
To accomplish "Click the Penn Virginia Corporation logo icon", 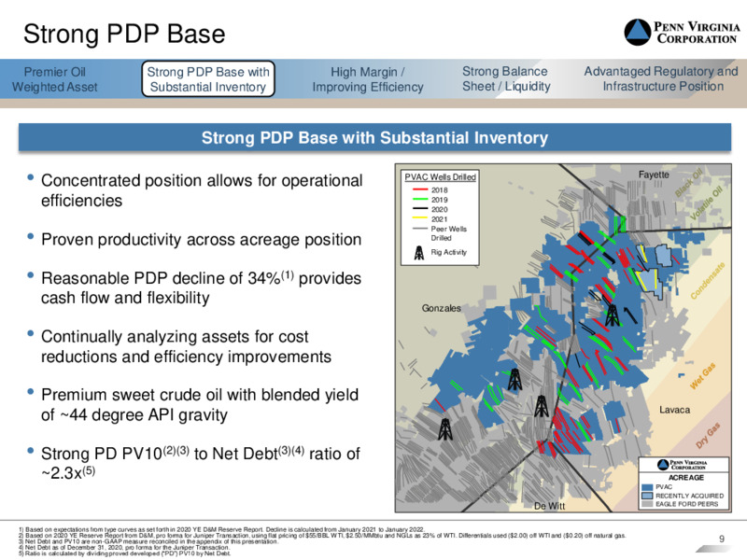I will tap(638, 33).
